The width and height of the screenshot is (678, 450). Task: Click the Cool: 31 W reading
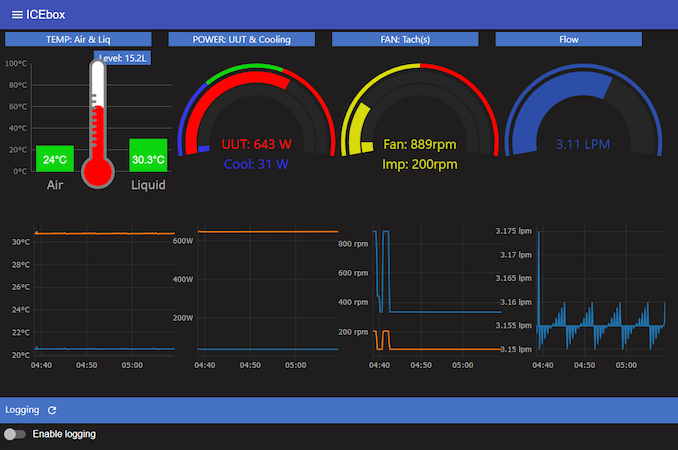(256, 164)
